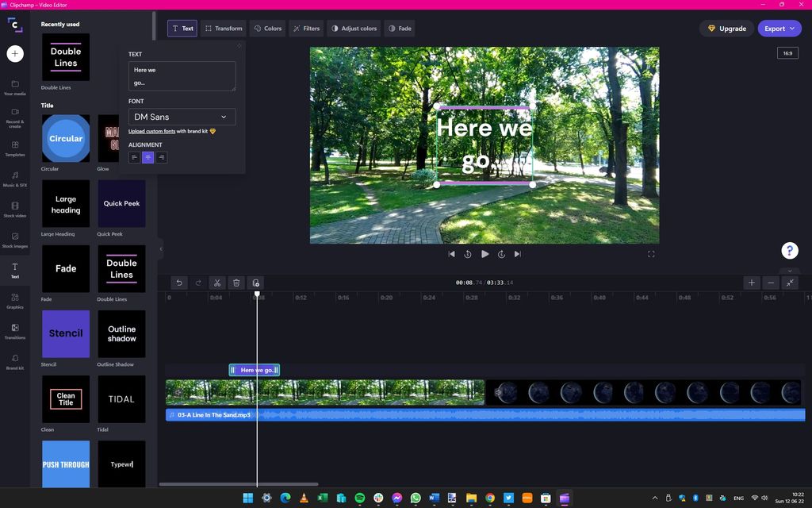This screenshot has width=812, height=508.
Task: Forward five seconds
Action: [501, 254]
